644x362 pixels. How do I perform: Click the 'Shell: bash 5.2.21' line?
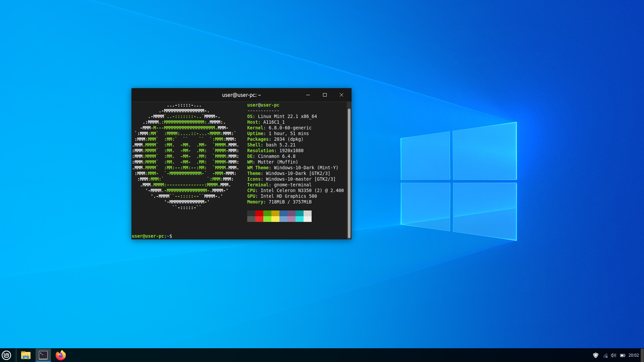click(271, 145)
